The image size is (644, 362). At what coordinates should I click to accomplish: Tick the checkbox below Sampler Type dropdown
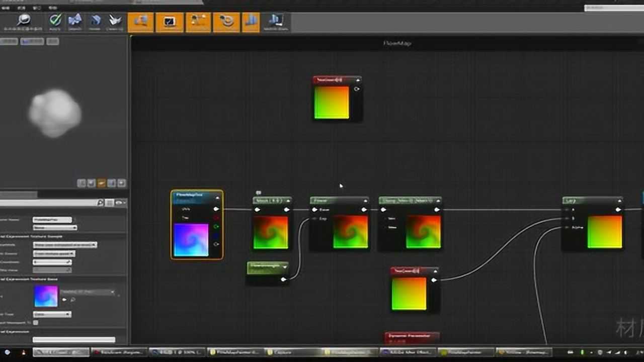coord(36,322)
